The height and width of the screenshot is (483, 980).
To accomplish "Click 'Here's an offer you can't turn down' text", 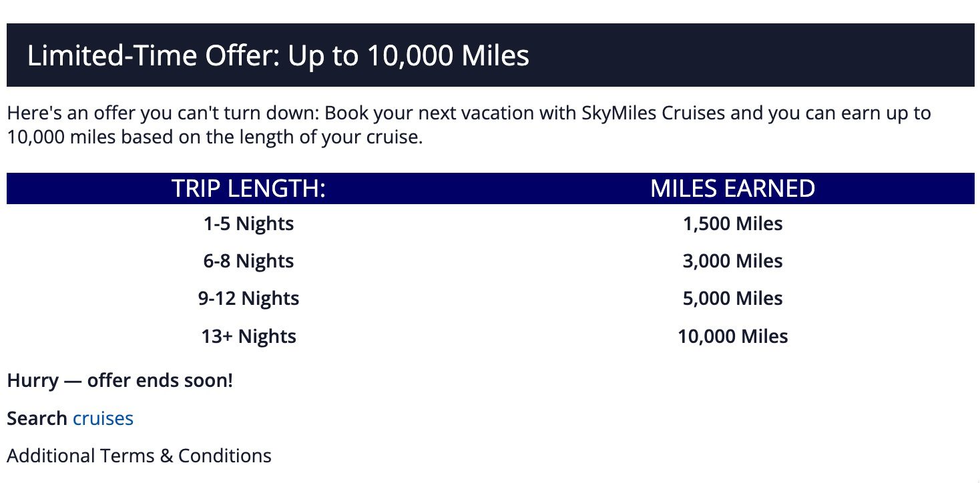I will 162,113.
